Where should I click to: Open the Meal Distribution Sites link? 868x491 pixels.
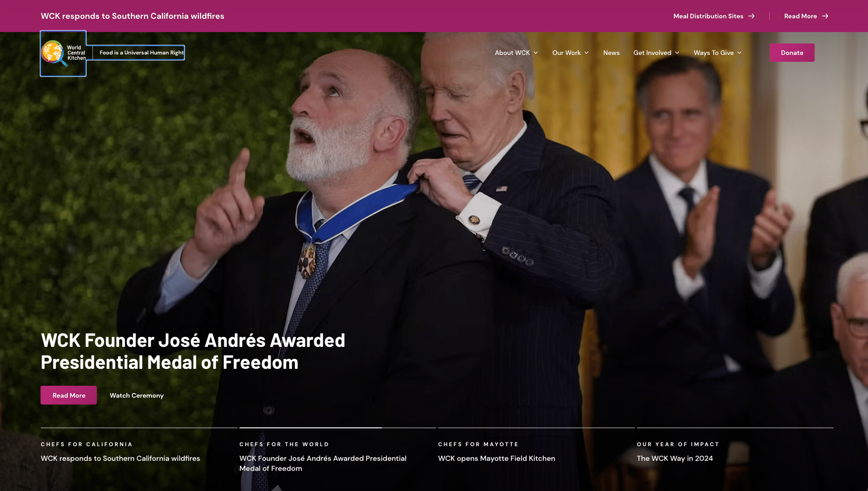pos(708,16)
